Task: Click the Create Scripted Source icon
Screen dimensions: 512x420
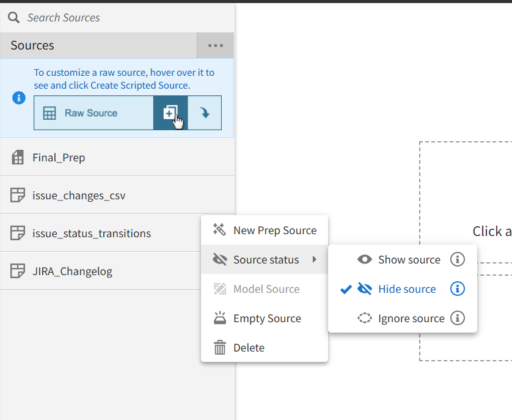Action: (x=170, y=113)
